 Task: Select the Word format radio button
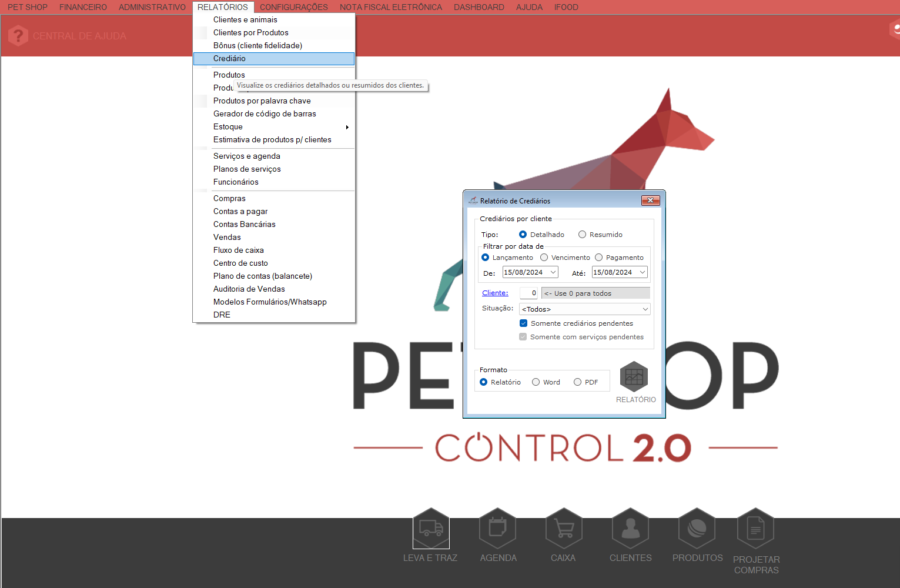(x=536, y=382)
